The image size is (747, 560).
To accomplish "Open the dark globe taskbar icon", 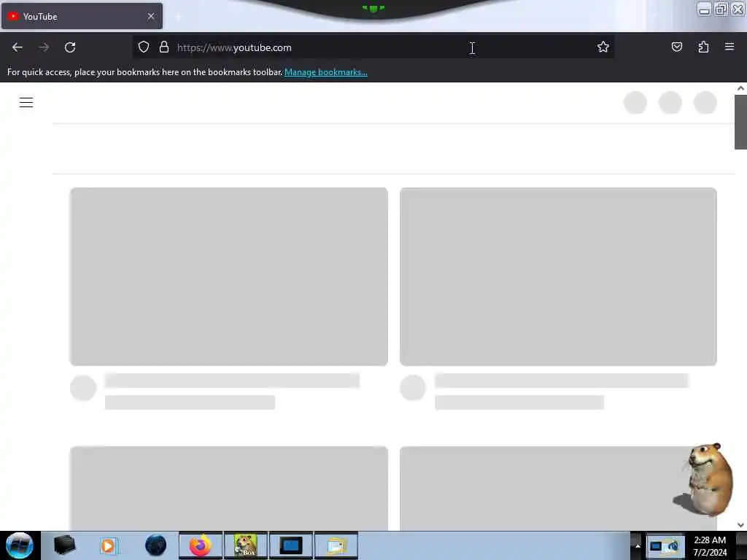I will pos(155,545).
